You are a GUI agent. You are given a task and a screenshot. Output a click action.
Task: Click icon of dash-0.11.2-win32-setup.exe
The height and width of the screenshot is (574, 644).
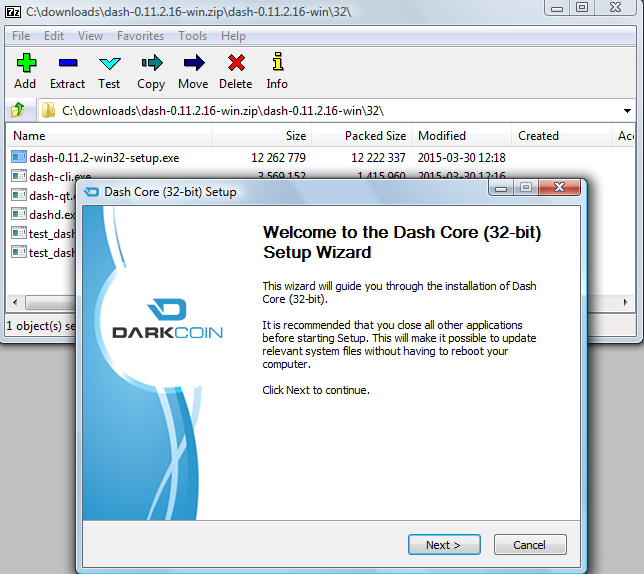[x=18, y=157]
